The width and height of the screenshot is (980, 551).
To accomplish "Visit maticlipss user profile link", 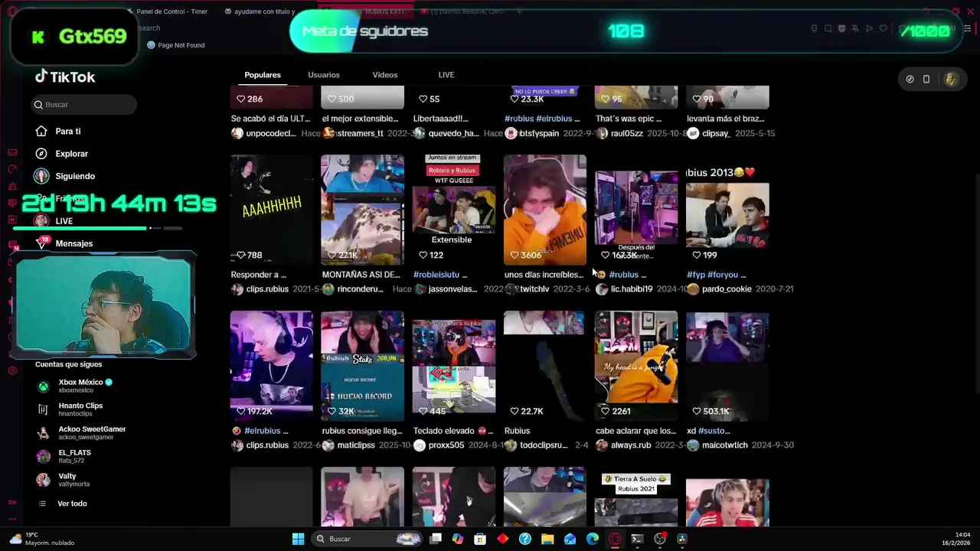I will (356, 445).
